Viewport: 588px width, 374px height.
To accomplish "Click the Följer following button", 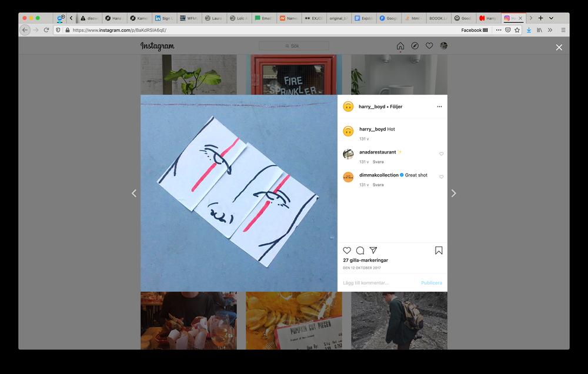I will 396,106.
